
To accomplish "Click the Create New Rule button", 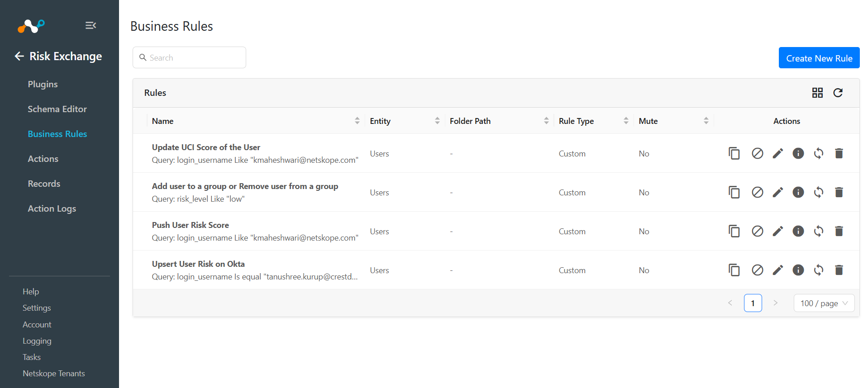I will (819, 58).
